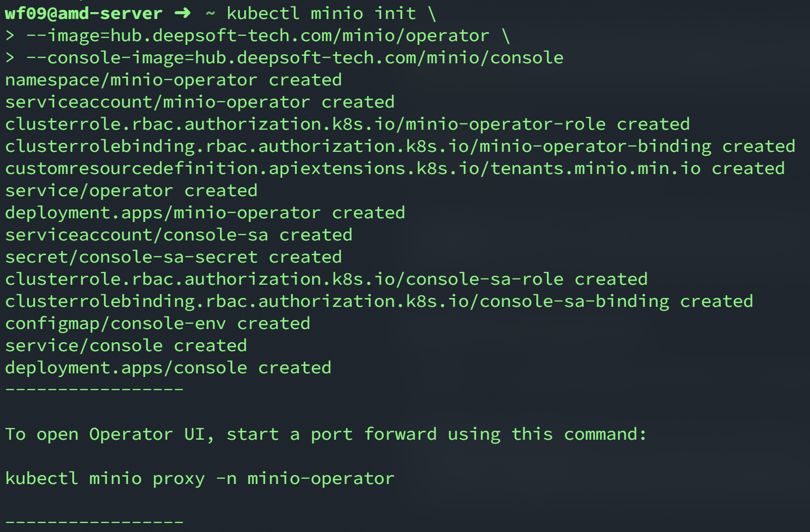Click the 'serviceaccount/minio-operator created' line
Screen dimensions: 810x532
click(x=200, y=102)
